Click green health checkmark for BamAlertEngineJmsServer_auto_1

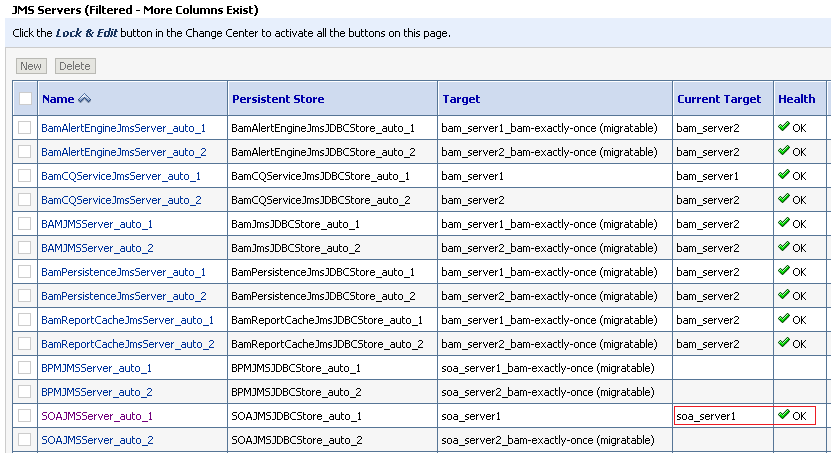click(784, 128)
